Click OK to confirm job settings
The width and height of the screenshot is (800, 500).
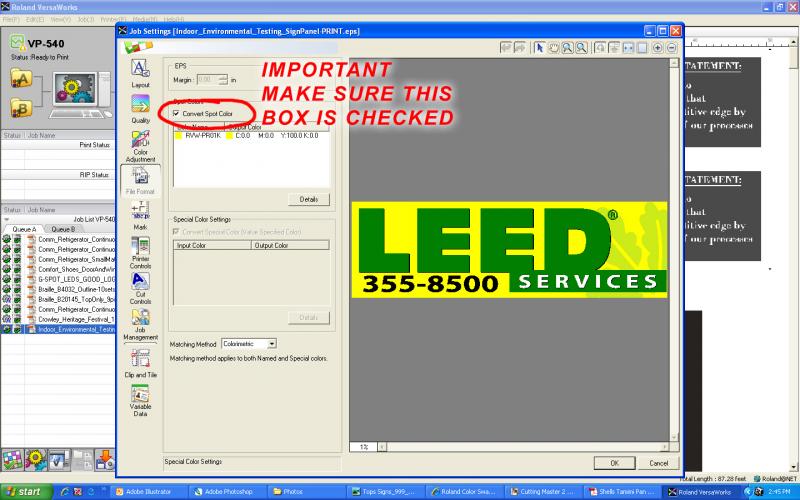(614, 463)
